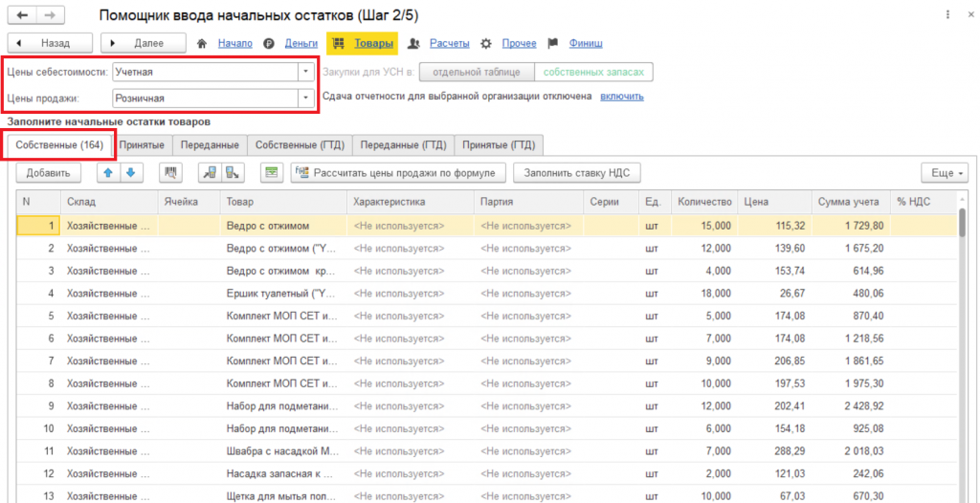Click the включить link
The image size is (980, 503).
(622, 97)
